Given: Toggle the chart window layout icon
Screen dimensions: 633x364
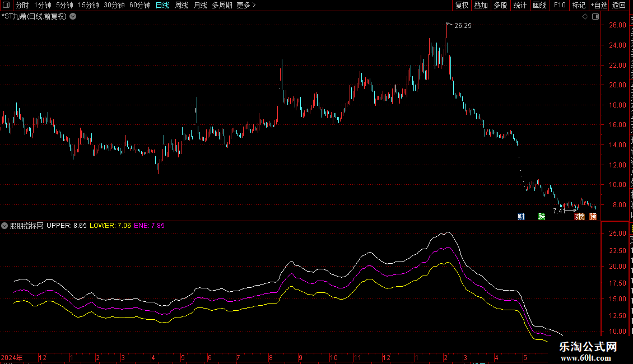Looking at the screenshot, I should pos(595,17).
